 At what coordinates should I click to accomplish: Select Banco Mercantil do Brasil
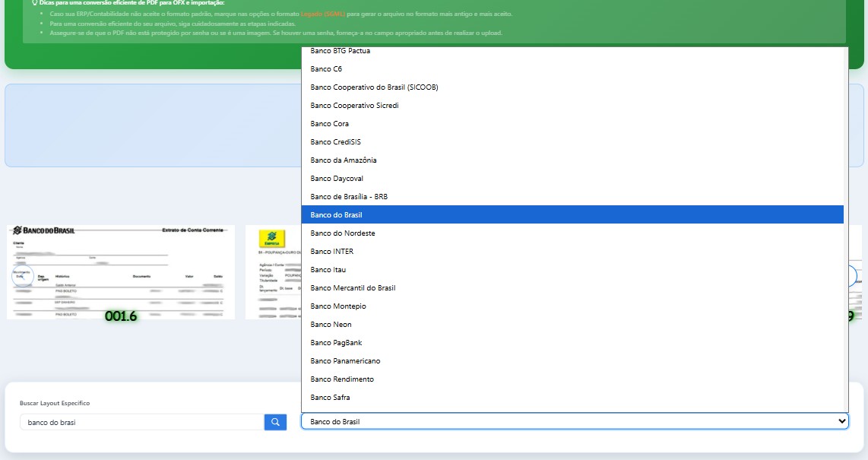pyautogui.click(x=572, y=288)
